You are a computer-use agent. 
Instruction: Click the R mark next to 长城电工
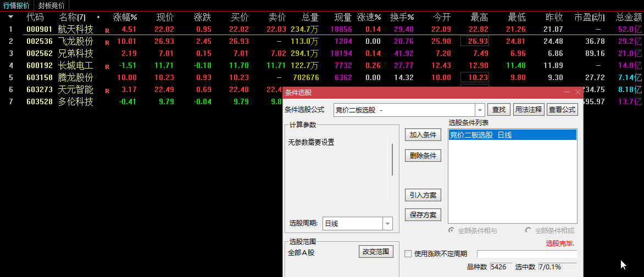coord(107,67)
